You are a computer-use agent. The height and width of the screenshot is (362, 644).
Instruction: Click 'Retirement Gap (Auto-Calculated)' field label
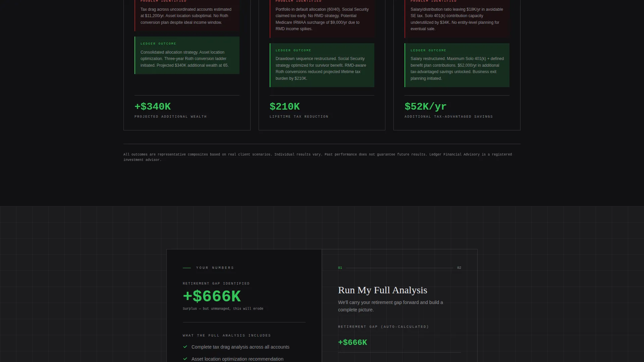click(383, 327)
